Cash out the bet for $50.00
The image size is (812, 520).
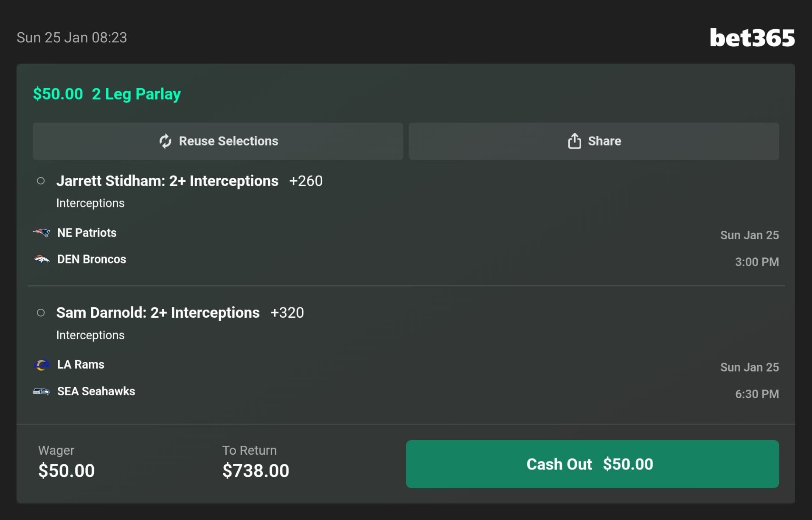(592, 464)
